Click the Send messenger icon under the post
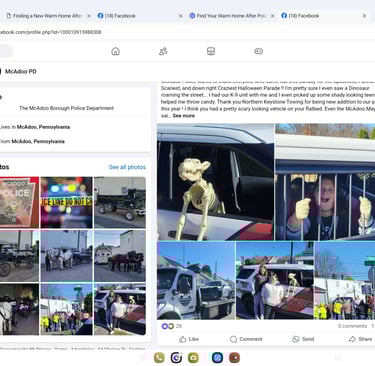Screen dimensions: 375x366 pyautogui.click(x=296, y=339)
